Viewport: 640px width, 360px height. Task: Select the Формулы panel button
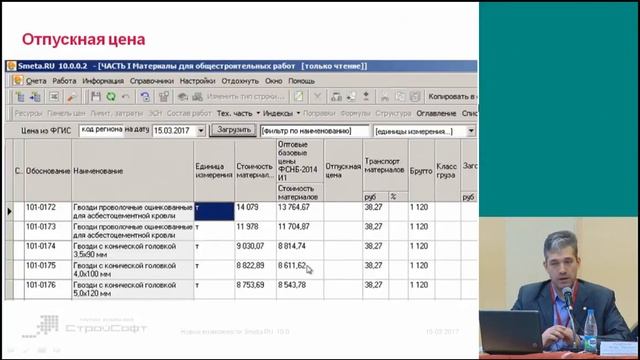tap(355, 113)
